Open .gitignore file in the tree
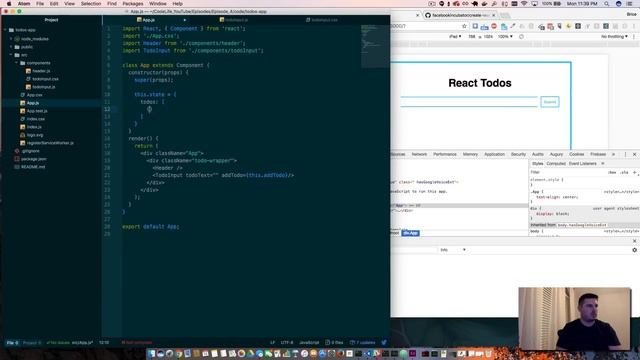This screenshot has height=360, width=640. pyautogui.click(x=30, y=151)
